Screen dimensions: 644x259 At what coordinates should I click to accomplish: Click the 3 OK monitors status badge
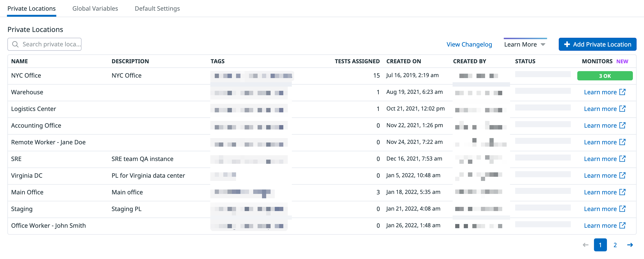[605, 76]
